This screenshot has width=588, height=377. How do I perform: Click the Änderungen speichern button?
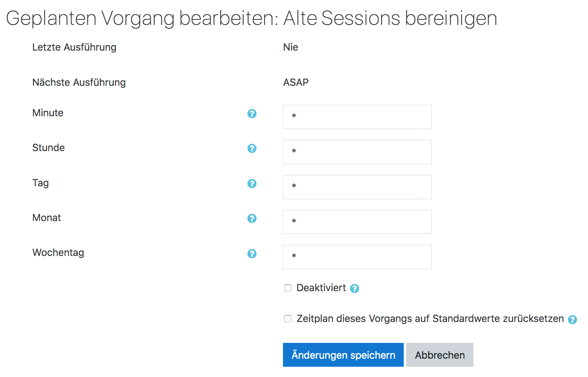[343, 355]
